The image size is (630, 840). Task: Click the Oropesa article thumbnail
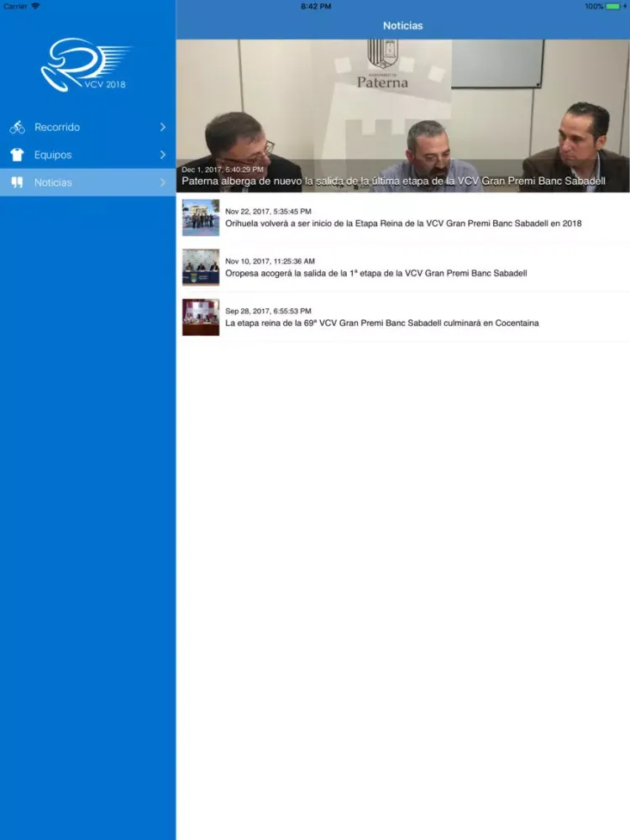pyautogui.click(x=201, y=267)
